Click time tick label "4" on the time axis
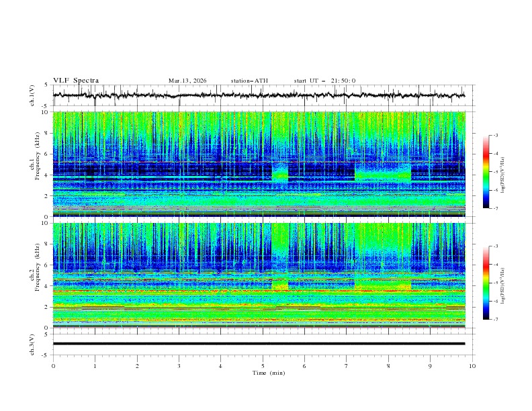The image size is (532, 411). coord(220,366)
